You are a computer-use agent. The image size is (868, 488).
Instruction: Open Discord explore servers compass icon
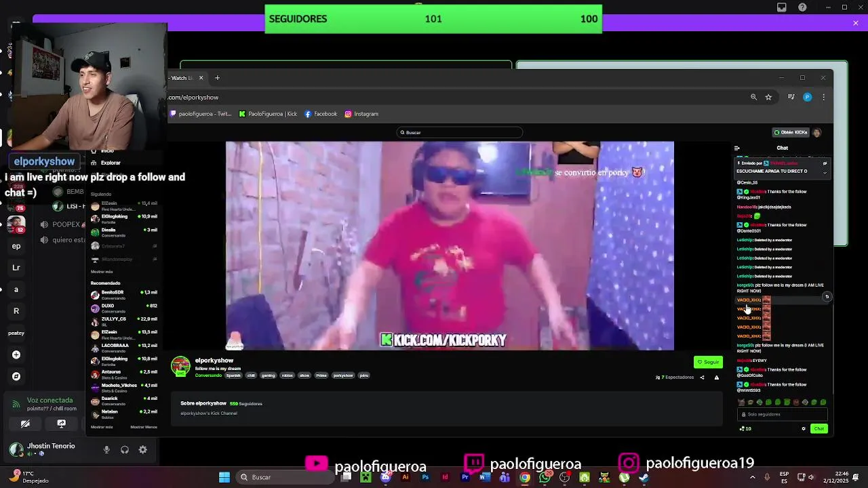16,376
